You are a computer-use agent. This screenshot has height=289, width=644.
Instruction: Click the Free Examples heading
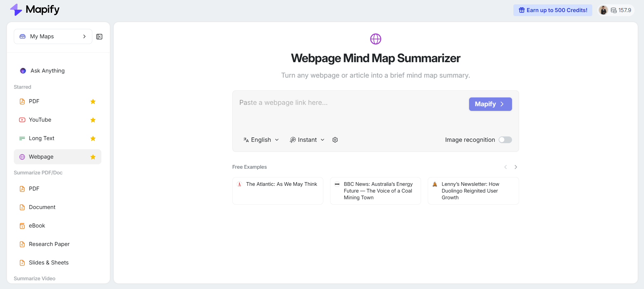pos(249,167)
